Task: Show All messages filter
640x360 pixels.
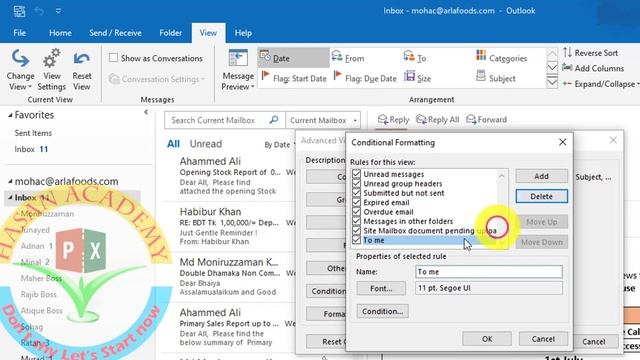Action: 173,144
